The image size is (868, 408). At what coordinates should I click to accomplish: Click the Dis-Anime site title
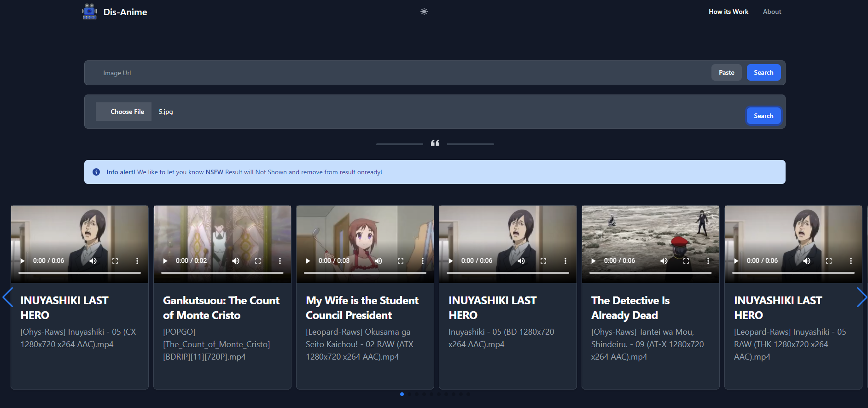click(x=125, y=12)
